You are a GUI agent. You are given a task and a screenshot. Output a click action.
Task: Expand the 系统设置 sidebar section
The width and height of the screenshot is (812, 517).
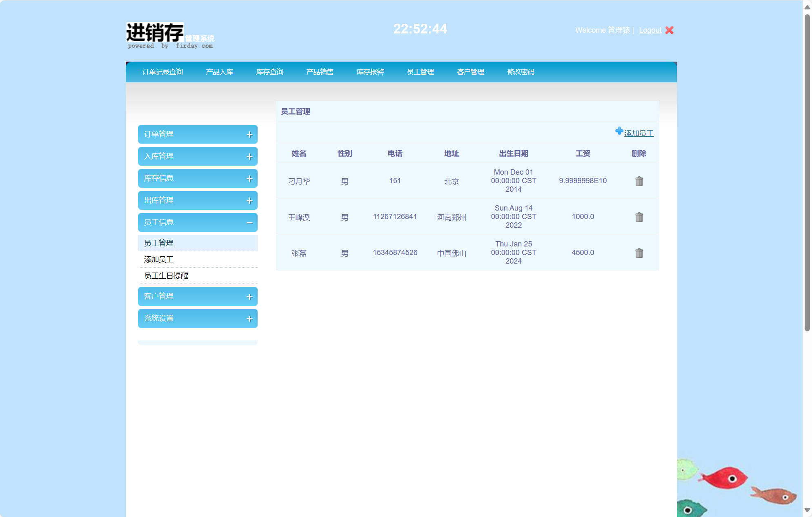point(198,318)
